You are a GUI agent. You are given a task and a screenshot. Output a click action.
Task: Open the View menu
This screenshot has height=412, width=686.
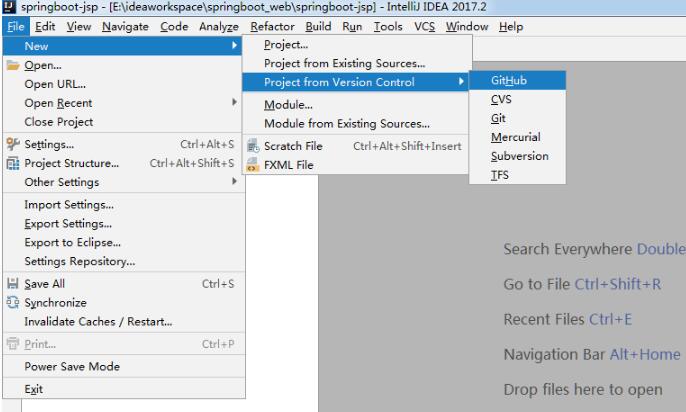79,27
